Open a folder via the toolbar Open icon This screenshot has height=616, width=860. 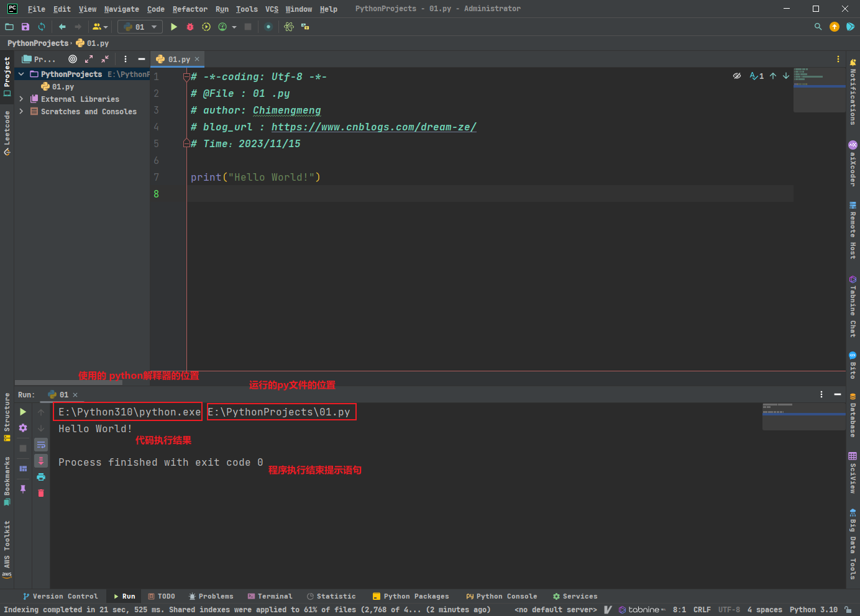point(9,27)
